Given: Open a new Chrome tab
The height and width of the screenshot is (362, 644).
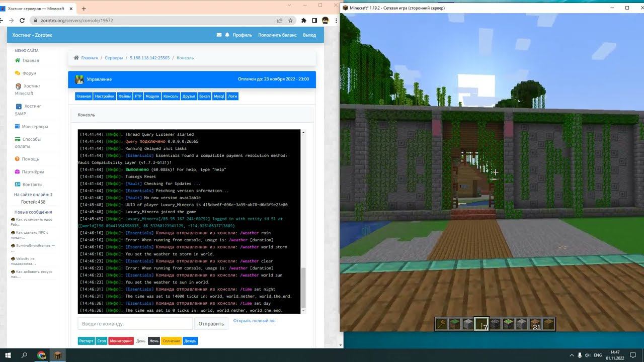Looking at the screenshot, I should (84, 9).
